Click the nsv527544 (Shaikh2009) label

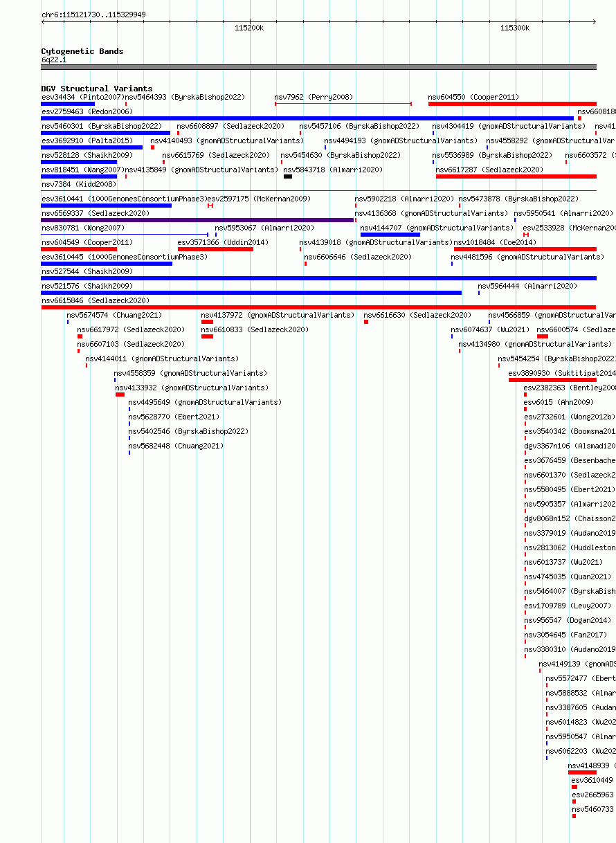tap(87, 272)
